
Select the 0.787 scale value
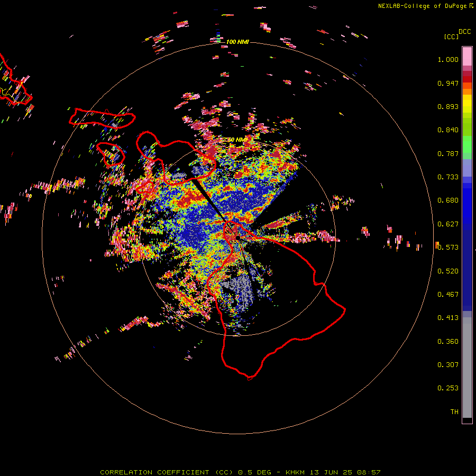click(448, 153)
